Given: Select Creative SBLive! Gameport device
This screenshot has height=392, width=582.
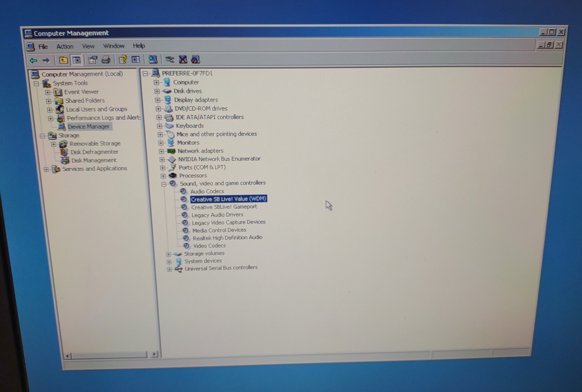Looking at the screenshot, I should (224, 207).
